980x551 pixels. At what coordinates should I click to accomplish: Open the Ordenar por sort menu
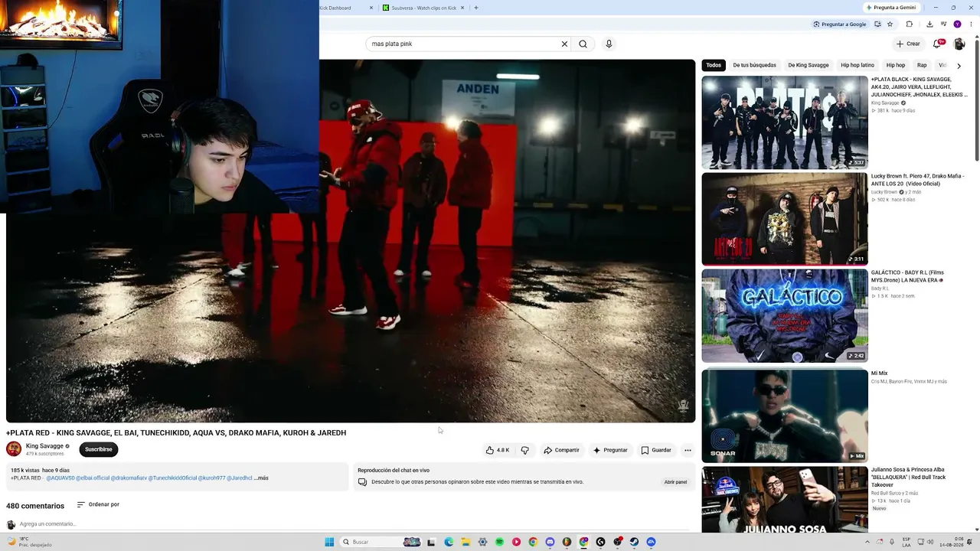click(x=98, y=504)
